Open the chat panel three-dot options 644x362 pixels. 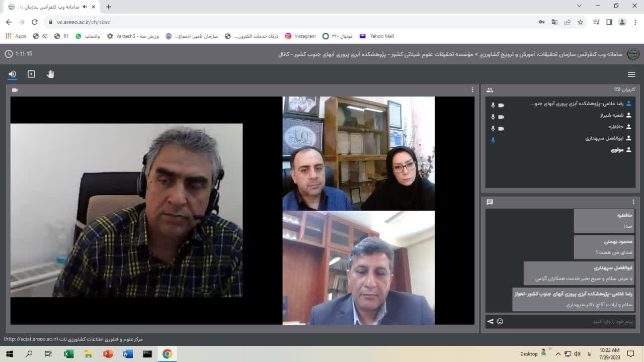tap(633, 202)
